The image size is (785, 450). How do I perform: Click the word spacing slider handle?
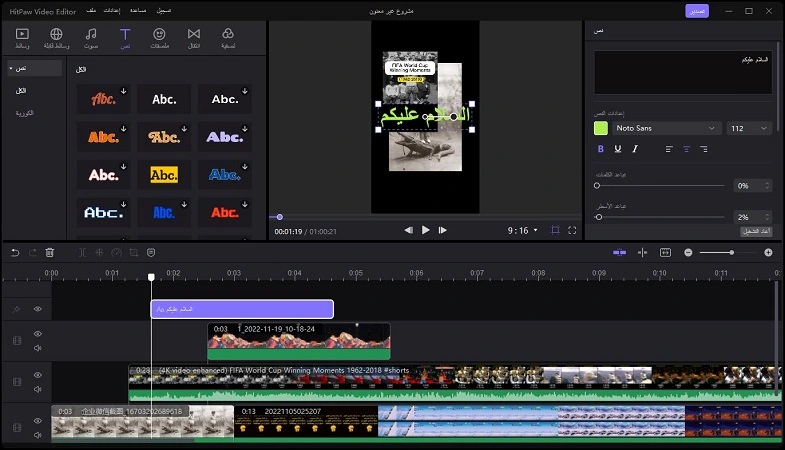pos(597,186)
